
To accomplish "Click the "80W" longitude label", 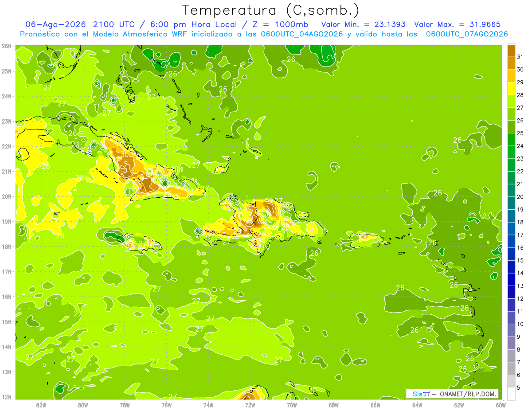I will click(83, 405).
